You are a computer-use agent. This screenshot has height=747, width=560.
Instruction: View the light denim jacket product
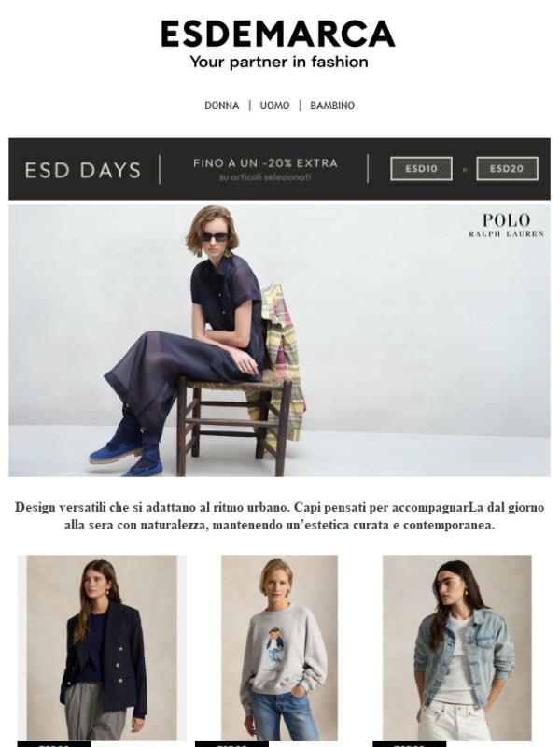click(457, 647)
